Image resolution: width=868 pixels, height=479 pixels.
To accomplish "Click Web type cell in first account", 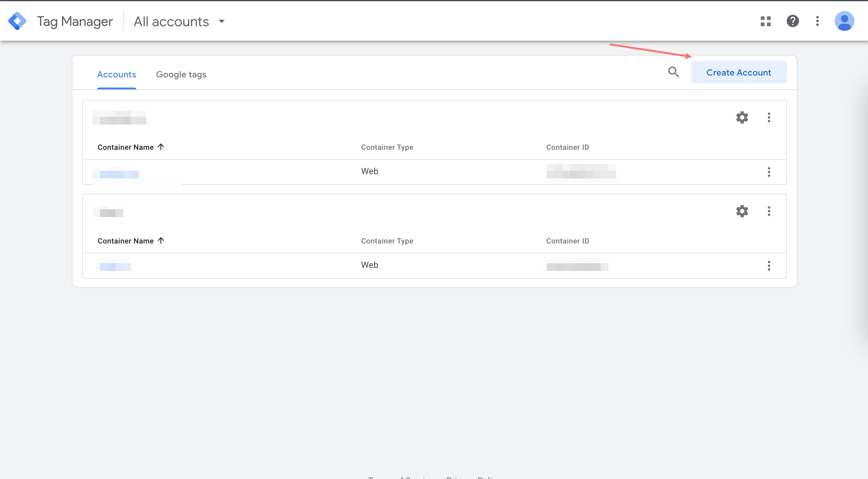I will (370, 171).
